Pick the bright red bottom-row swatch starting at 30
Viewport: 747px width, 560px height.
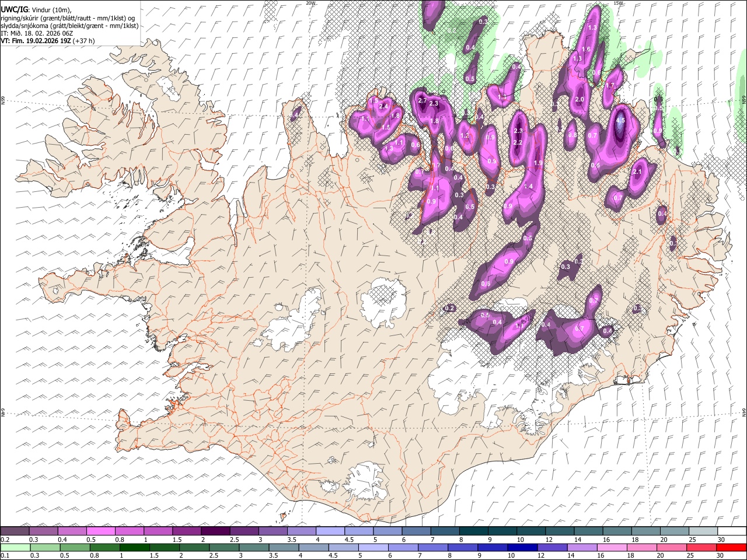point(731,548)
